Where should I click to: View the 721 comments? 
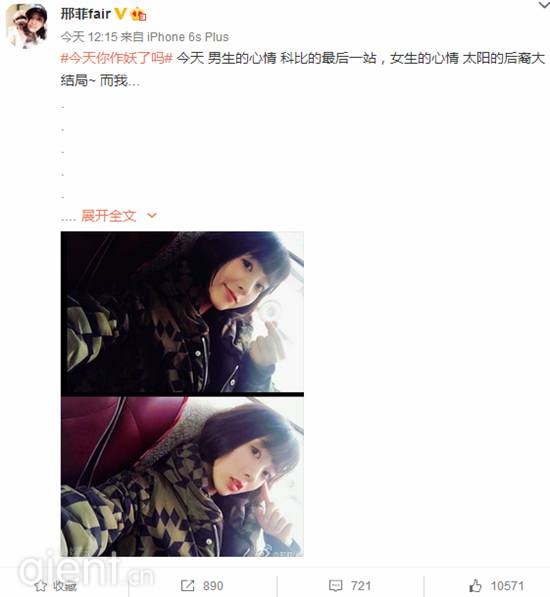[x=361, y=586]
